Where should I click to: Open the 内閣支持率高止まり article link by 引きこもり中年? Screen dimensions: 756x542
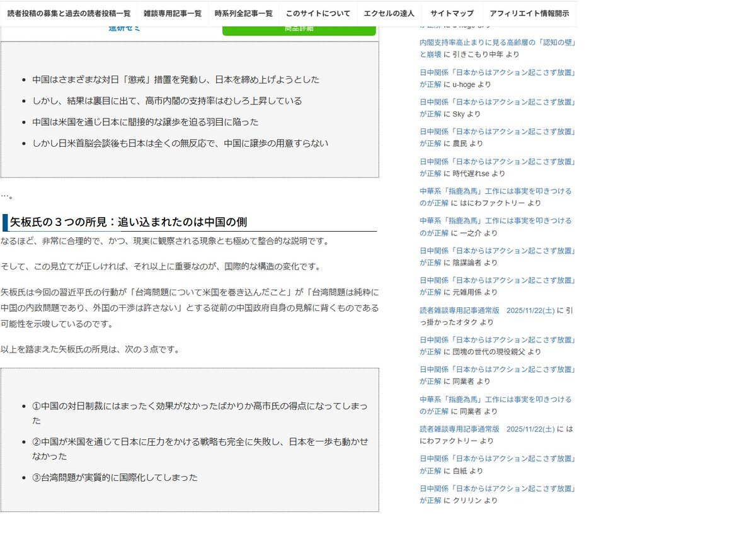pos(498,43)
